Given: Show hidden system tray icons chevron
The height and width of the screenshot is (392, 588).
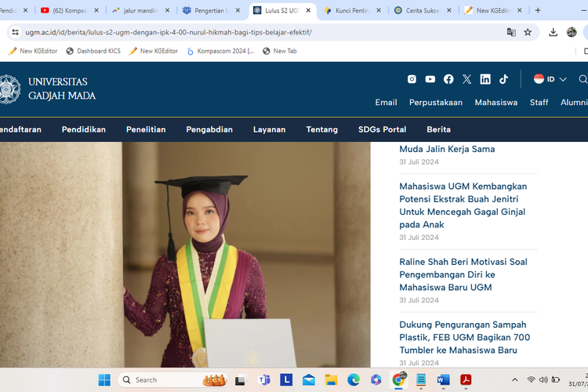Looking at the screenshot, I should (x=515, y=380).
